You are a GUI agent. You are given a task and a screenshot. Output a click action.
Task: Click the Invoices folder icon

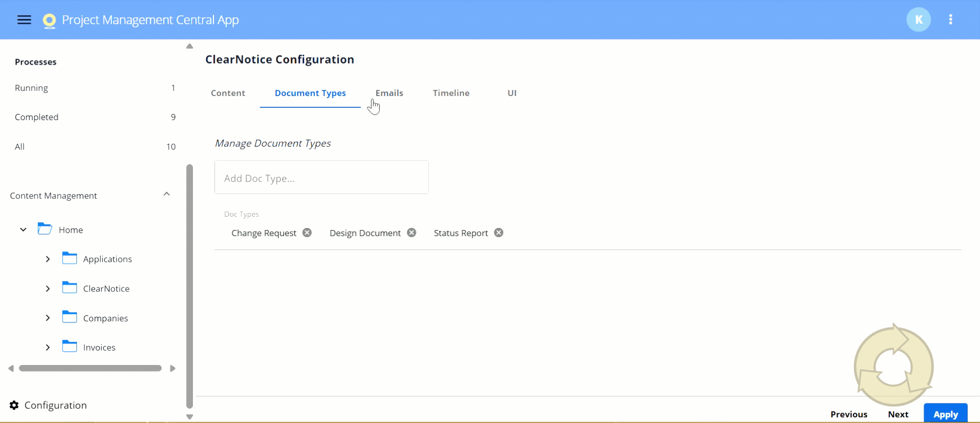pos(70,347)
